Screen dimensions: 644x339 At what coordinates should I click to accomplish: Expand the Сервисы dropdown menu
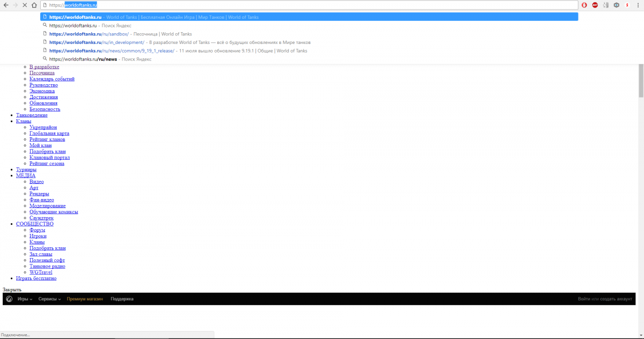[49, 299]
